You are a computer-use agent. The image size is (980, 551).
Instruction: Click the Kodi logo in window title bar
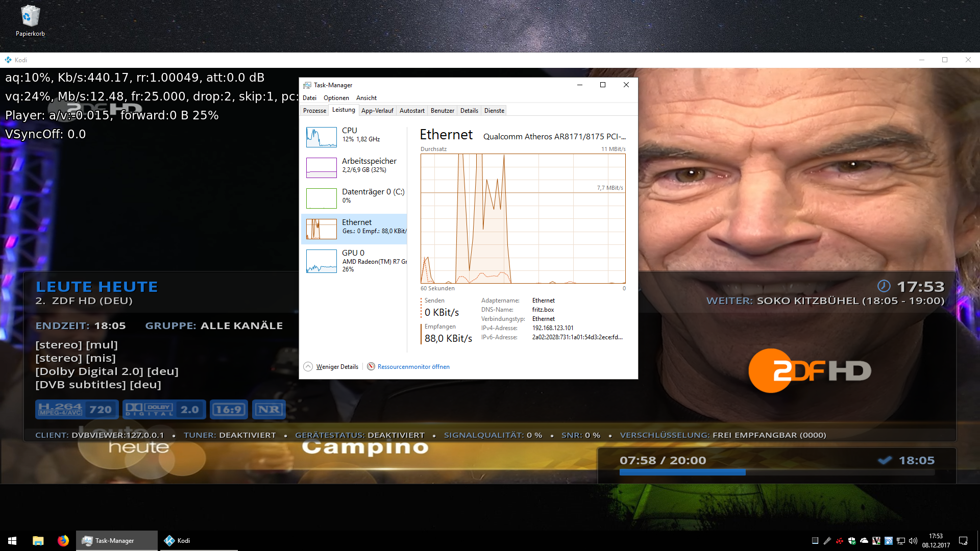[x=8, y=60]
